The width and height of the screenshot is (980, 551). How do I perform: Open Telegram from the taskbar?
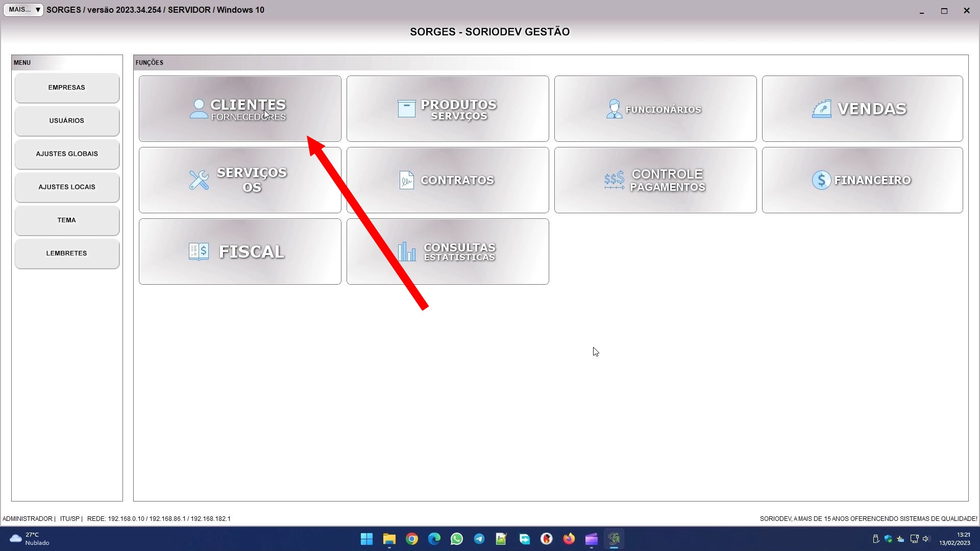click(479, 539)
